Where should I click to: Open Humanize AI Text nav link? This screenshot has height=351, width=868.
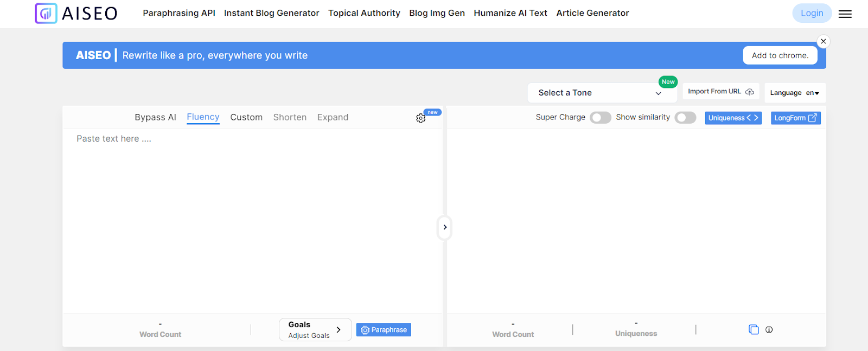510,13
